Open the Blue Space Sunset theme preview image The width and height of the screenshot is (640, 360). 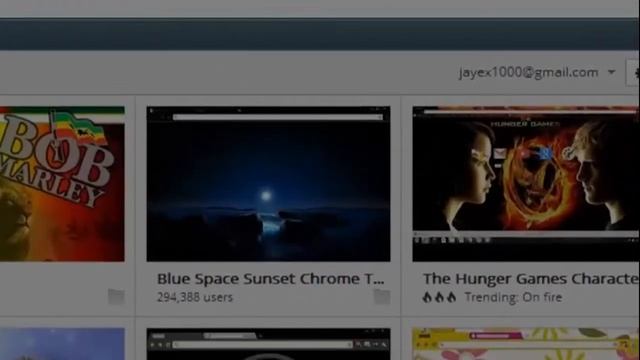coord(268,184)
